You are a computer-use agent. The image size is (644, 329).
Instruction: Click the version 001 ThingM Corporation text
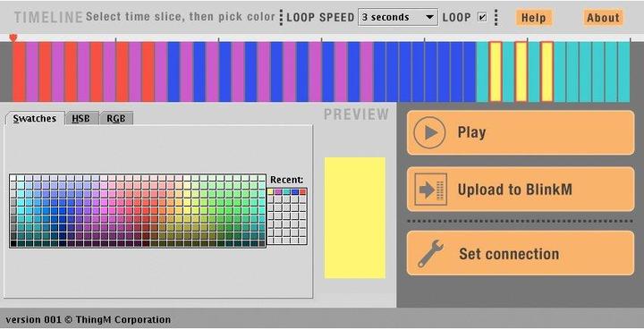click(x=89, y=319)
